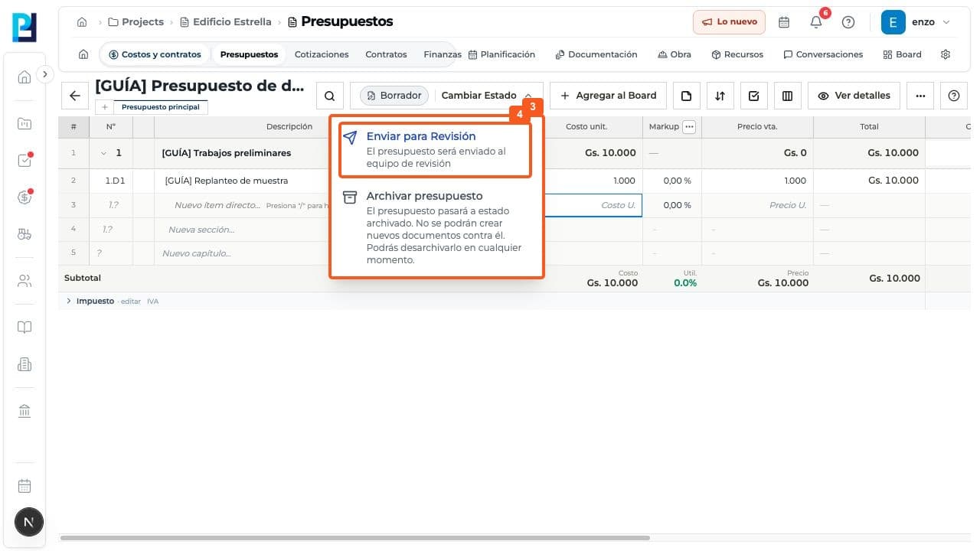Select Enviar para Revisión option
980x551 pixels.
(x=435, y=151)
